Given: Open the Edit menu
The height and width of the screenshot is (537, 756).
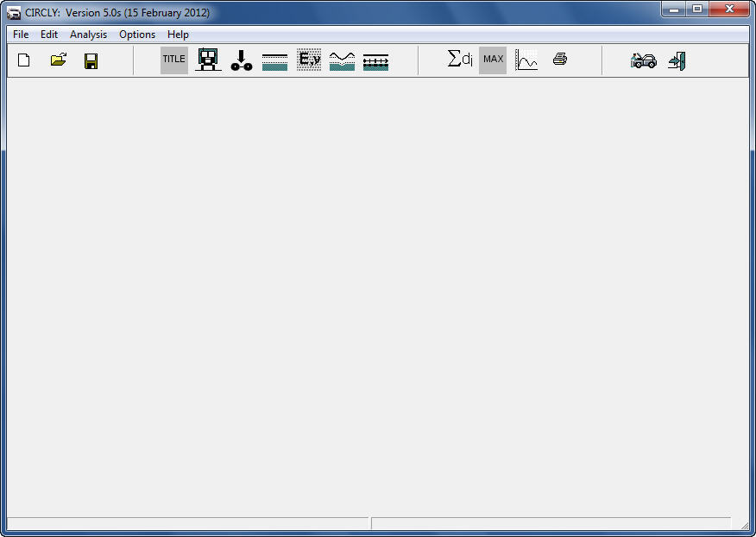Looking at the screenshot, I should (49, 35).
